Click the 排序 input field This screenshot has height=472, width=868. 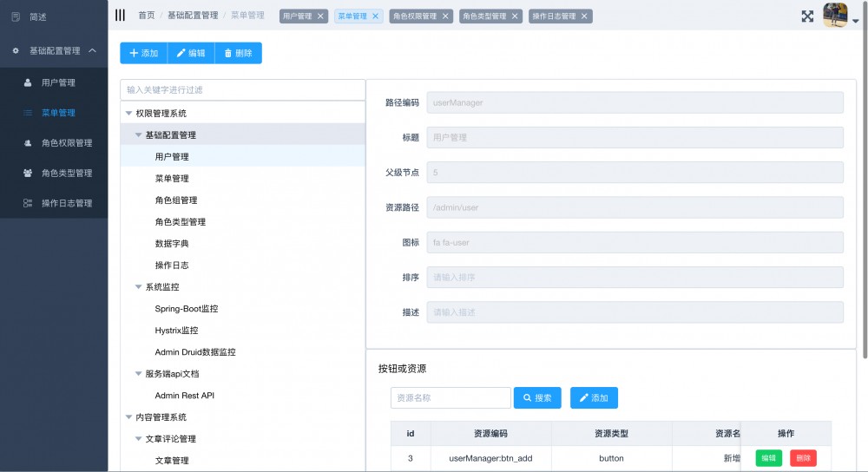click(635, 278)
